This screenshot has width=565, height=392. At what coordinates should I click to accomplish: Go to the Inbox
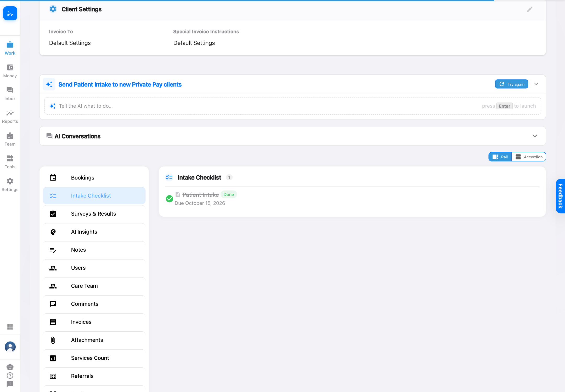10,94
